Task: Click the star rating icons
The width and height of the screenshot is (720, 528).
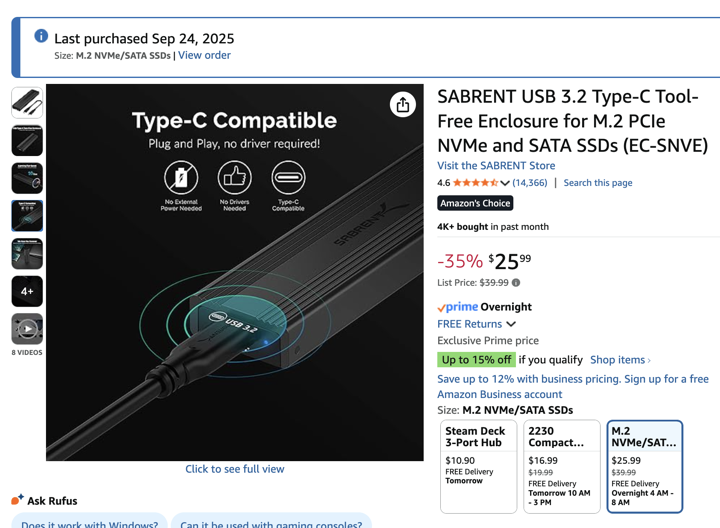Action: (475, 183)
